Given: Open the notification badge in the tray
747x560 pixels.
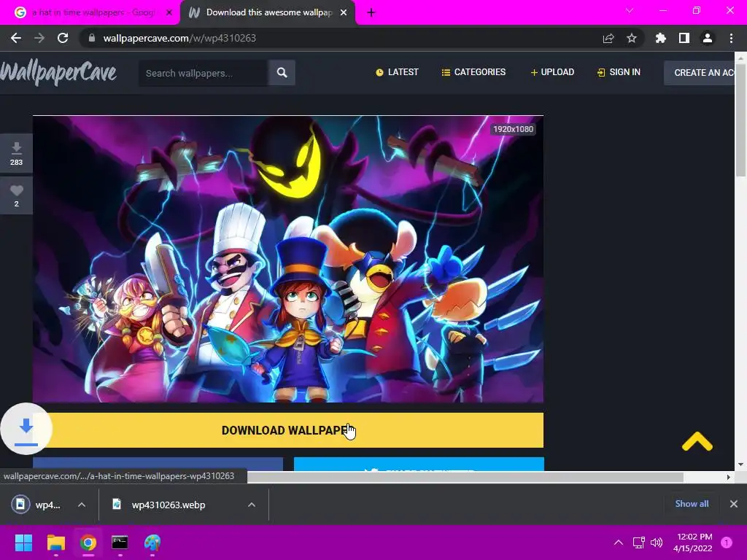Looking at the screenshot, I should [727, 542].
